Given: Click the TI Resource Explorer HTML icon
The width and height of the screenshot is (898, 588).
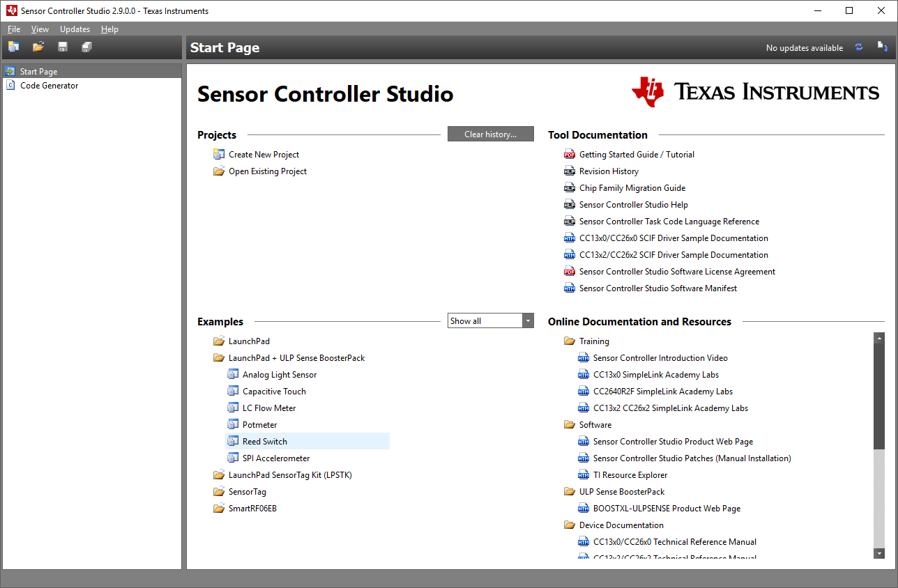Looking at the screenshot, I should point(584,475).
